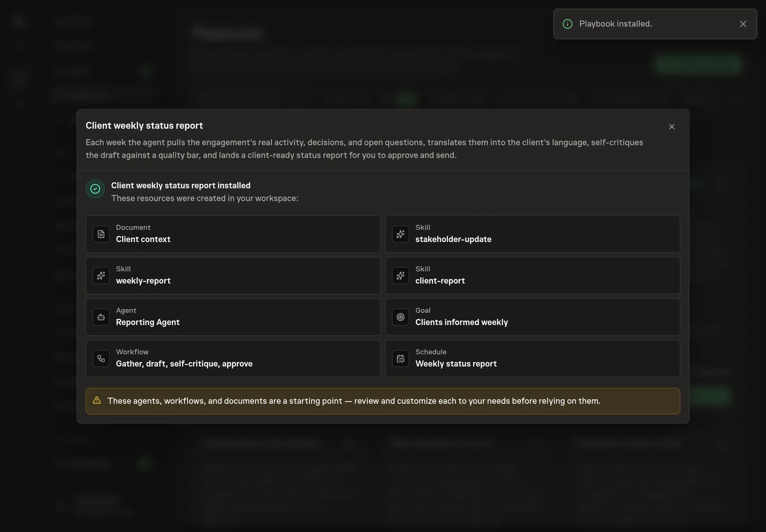Open the Gather, draft, self-critique, approve workflow
The image size is (766, 532).
coord(233,358)
